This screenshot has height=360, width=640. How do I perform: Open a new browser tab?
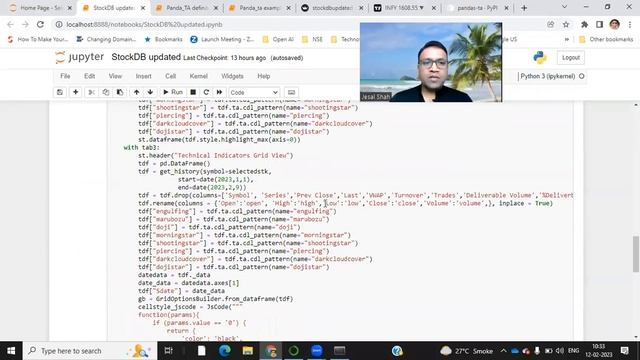click(x=524, y=8)
